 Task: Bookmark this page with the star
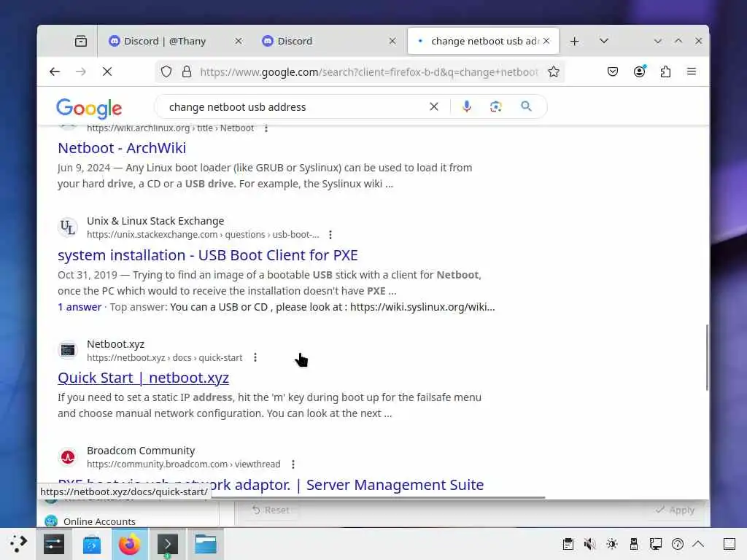click(x=553, y=72)
